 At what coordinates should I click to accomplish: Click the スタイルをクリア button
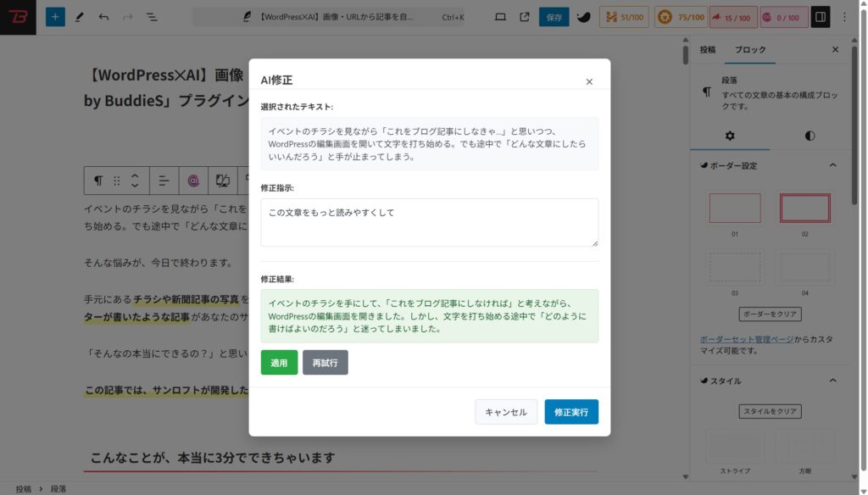[770, 411]
